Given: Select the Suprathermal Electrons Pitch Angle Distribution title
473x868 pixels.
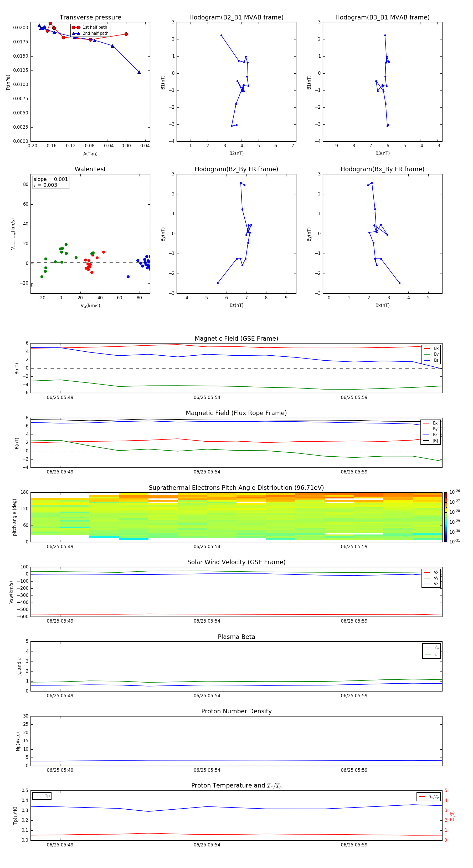Looking at the screenshot, I should click(236, 488).
